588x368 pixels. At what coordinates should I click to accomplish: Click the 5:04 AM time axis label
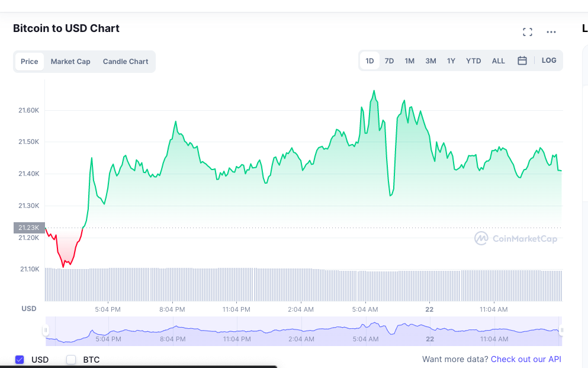coord(365,309)
